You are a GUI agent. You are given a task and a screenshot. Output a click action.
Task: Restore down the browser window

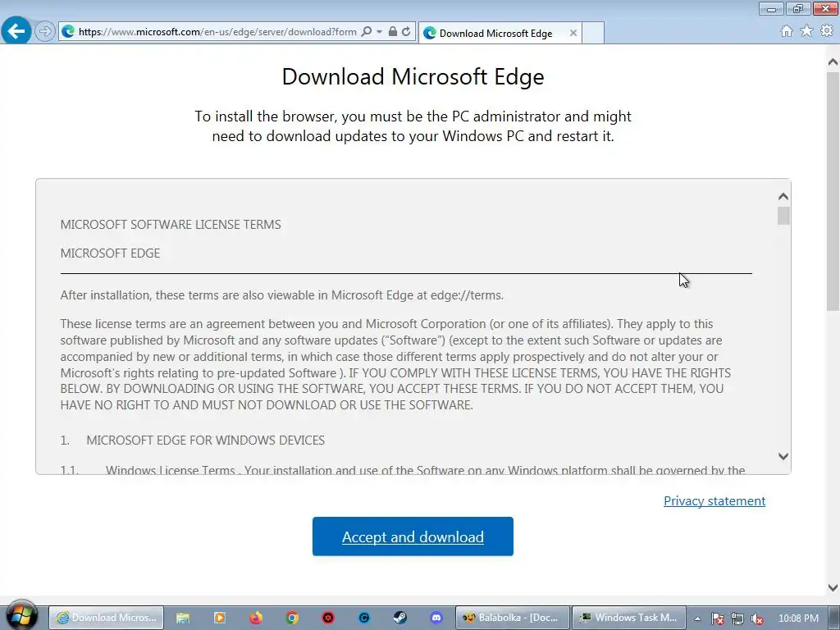tap(798, 8)
